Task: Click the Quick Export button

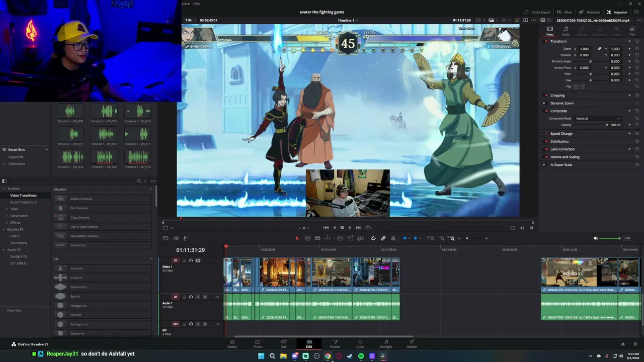Action: point(538,12)
